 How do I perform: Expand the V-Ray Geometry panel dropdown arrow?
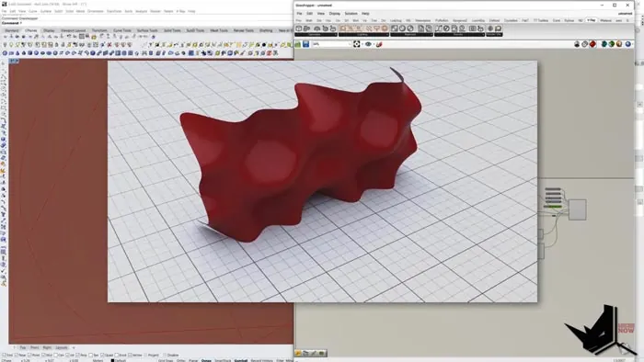(x=335, y=34)
